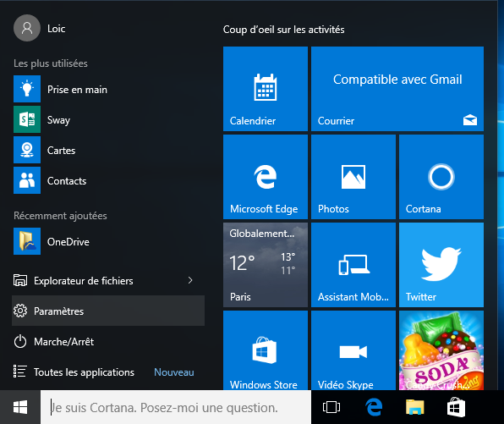Click the Sway text label
504x424 pixels.
coord(58,120)
